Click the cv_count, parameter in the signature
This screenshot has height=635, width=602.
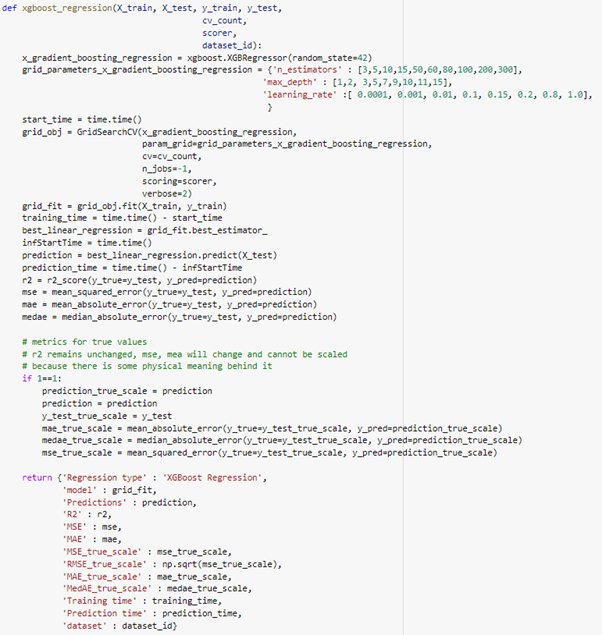224,21
